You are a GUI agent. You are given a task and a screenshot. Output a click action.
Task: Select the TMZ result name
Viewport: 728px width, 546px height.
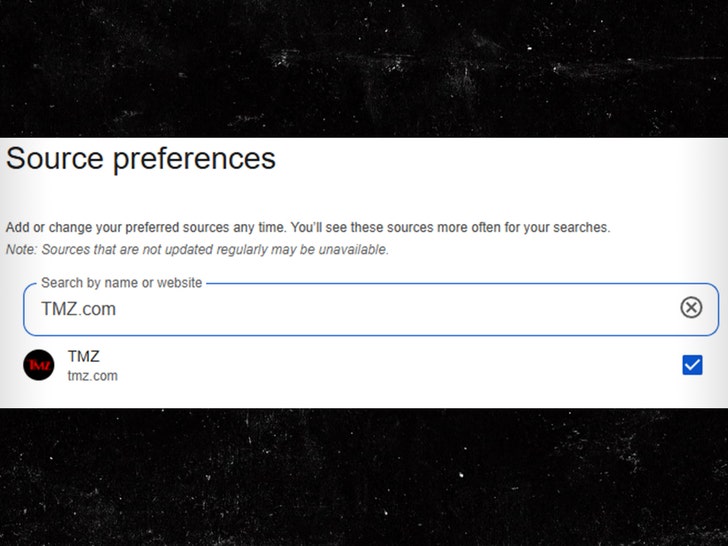point(84,356)
